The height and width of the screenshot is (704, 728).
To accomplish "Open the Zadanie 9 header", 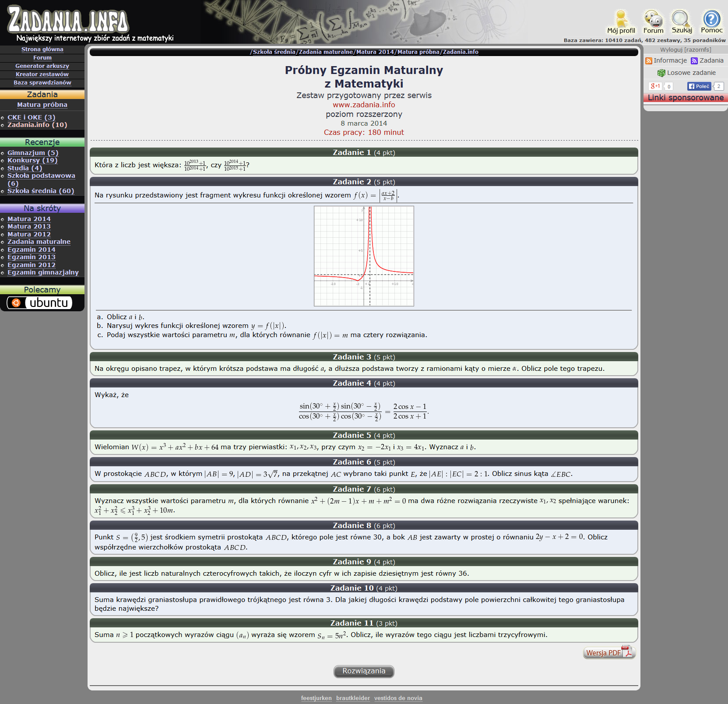I will coord(364,562).
